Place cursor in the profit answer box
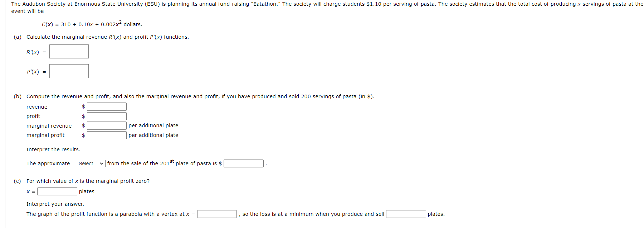644x228 pixels. [x=106, y=116]
